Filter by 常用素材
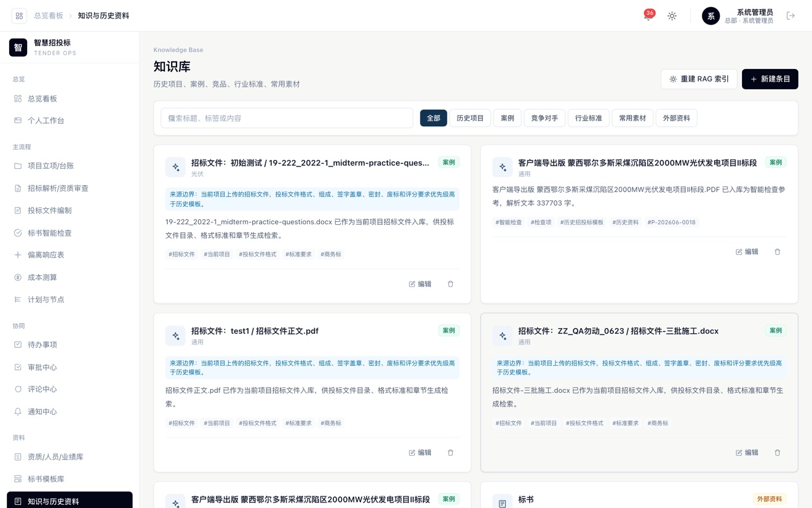 point(632,118)
